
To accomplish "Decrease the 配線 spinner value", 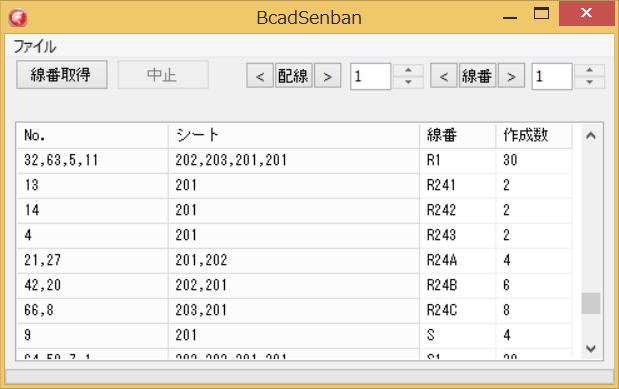I will 409,82.
